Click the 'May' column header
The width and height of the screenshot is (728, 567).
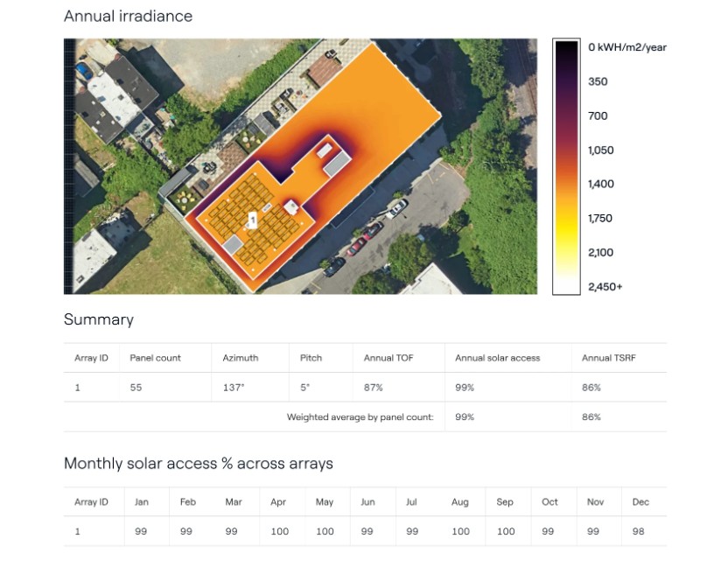(x=325, y=502)
